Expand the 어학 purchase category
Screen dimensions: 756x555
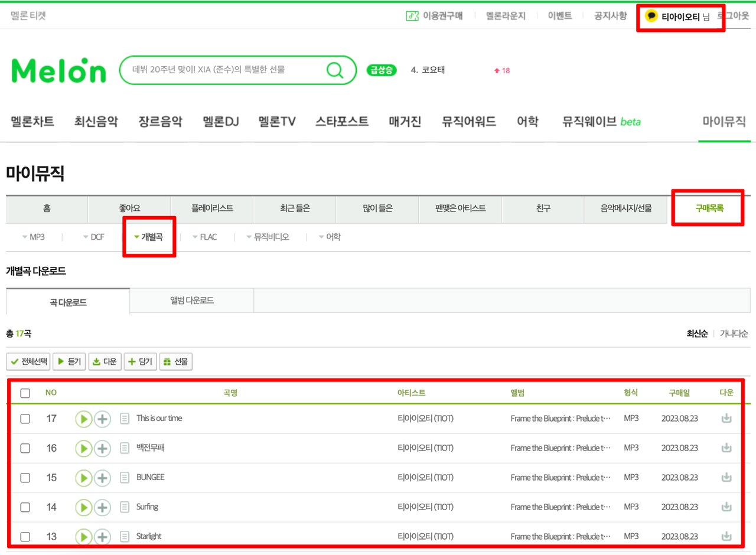(x=329, y=237)
